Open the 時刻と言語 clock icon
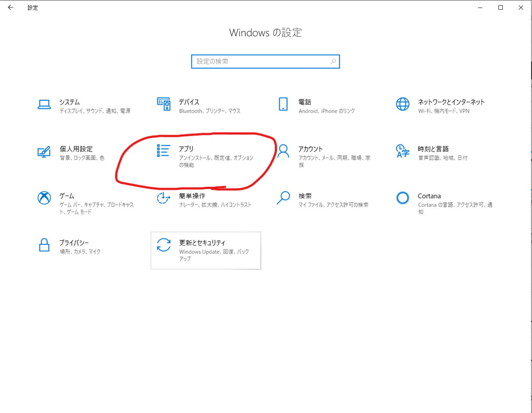 click(403, 151)
